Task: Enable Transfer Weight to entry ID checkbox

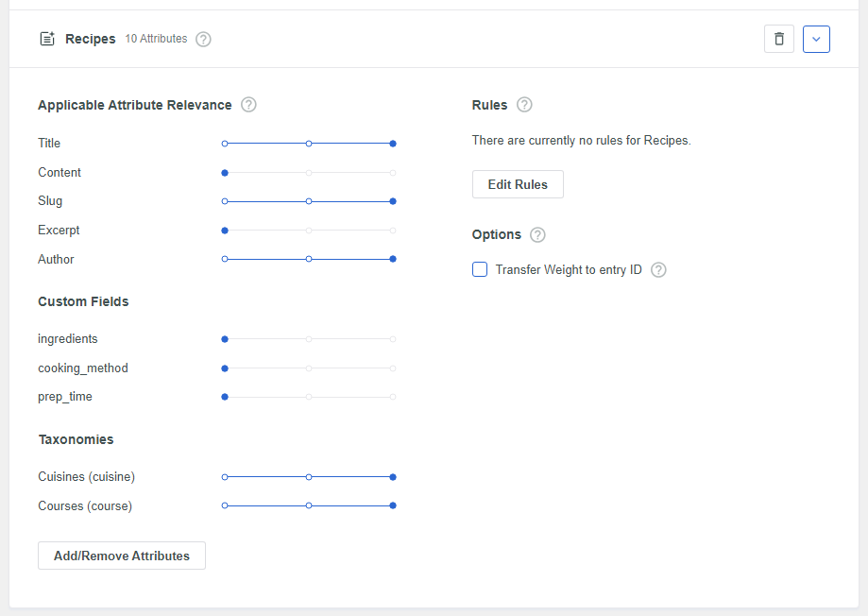Action: click(x=480, y=269)
